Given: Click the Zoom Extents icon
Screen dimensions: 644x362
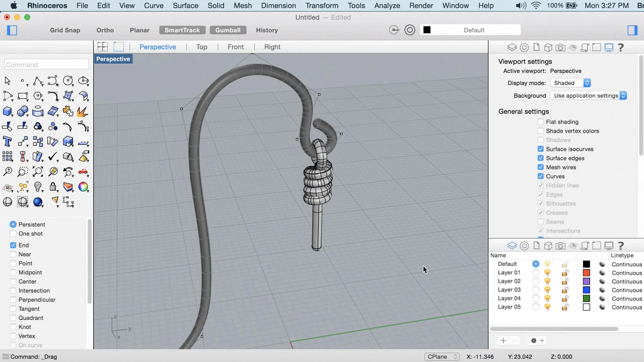Looking at the screenshot, I should 38,172.
